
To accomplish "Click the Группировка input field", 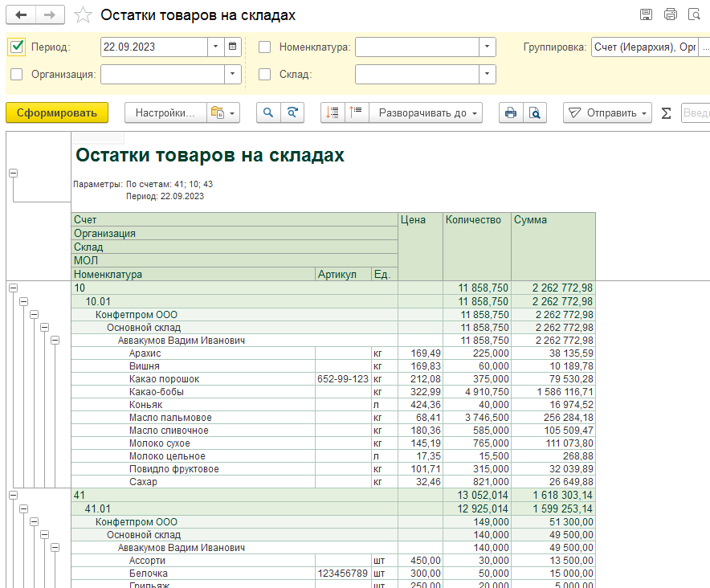I will coord(645,47).
